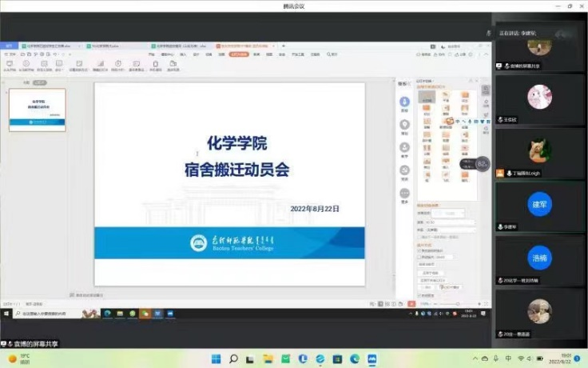This screenshot has width=588, height=368.
Task: Toggle the first checkbox under the transition options
Action: (x=418, y=250)
